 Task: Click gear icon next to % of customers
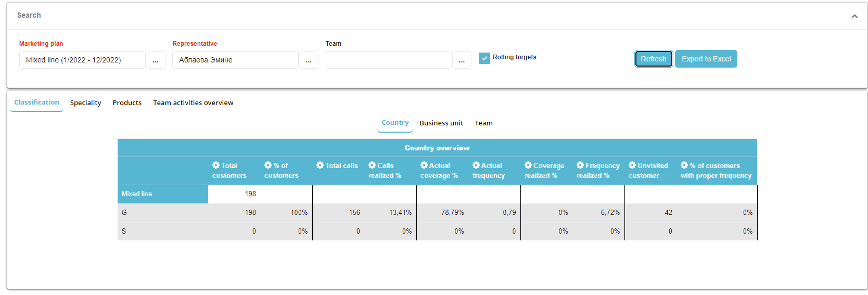click(268, 165)
